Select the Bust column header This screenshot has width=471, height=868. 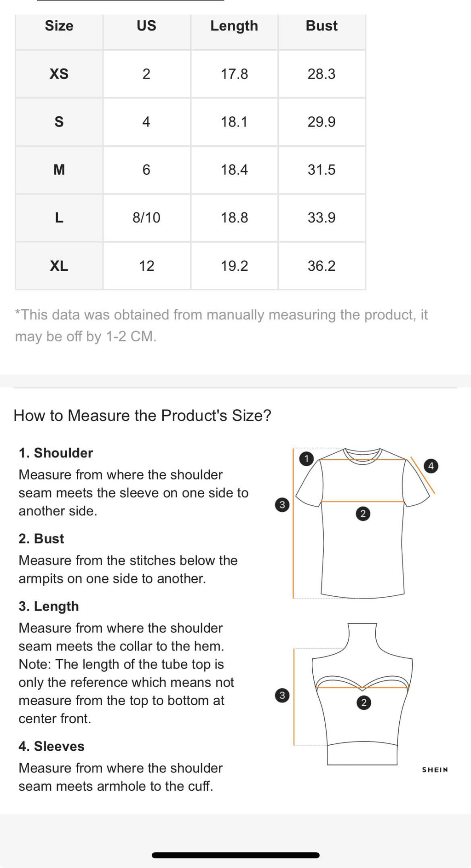322,26
